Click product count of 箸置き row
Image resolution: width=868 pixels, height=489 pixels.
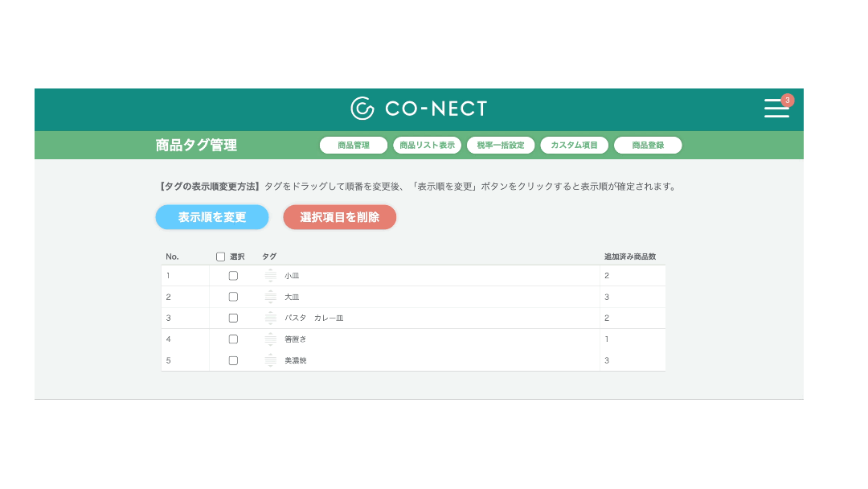click(607, 339)
